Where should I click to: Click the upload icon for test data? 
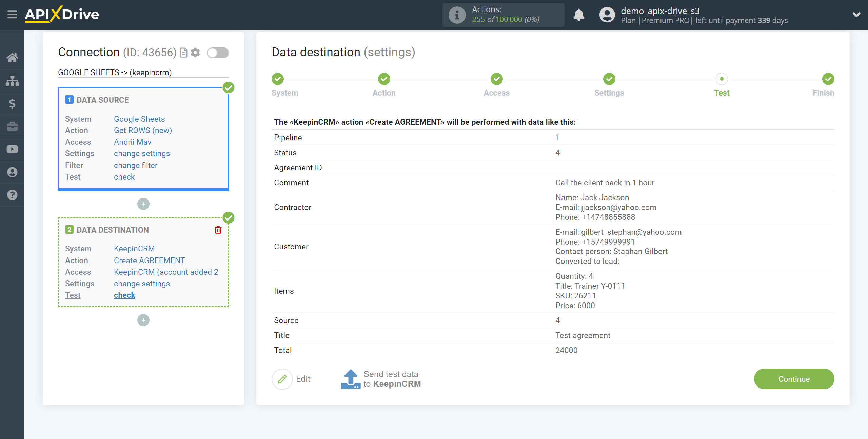[x=351, y=379]
